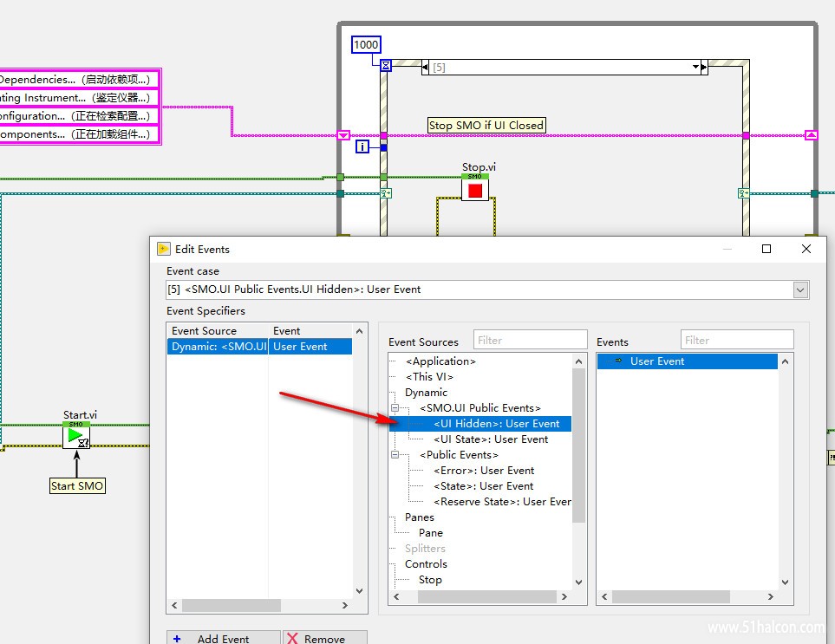The width and height of the screenshot is (835, 644).
Task: Select <This VI> event source
Action: [429, 377]
